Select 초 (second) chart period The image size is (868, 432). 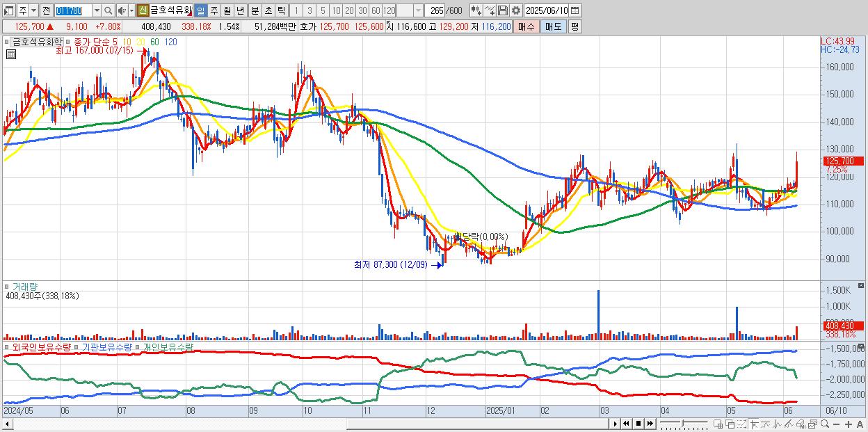(268, 10)
